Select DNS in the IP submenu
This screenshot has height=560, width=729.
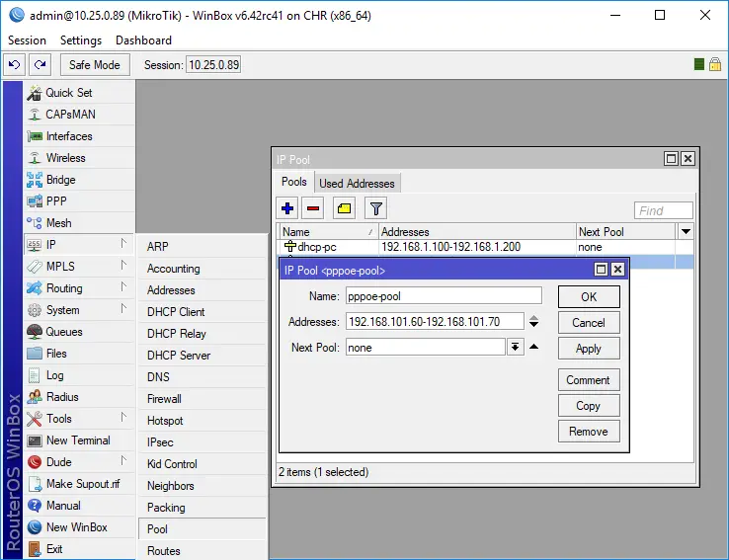click(x=202, y=377)
